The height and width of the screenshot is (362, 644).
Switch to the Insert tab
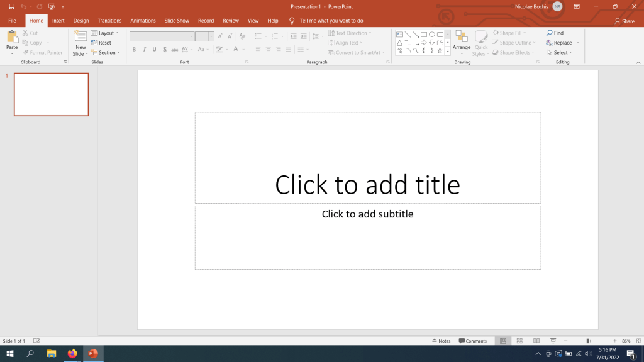pyautogui.click(x=58, y=20)
